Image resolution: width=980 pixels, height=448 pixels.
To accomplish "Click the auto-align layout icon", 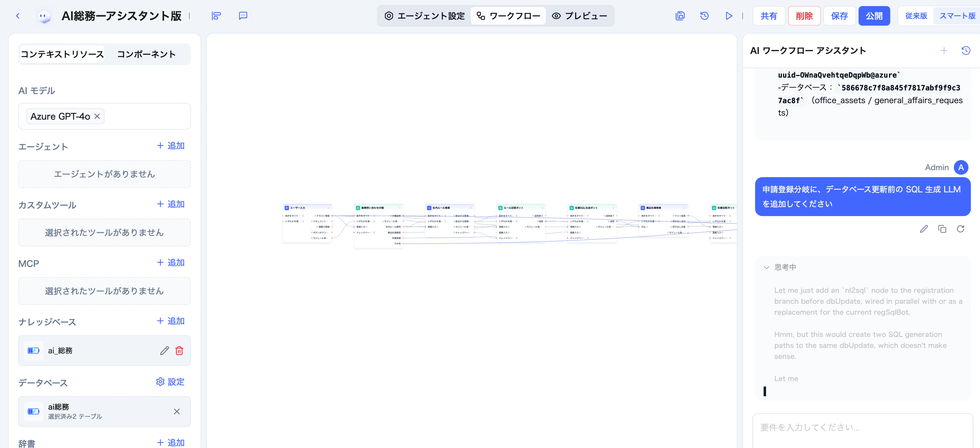I will pyautogui.click(x=216, y=16).
